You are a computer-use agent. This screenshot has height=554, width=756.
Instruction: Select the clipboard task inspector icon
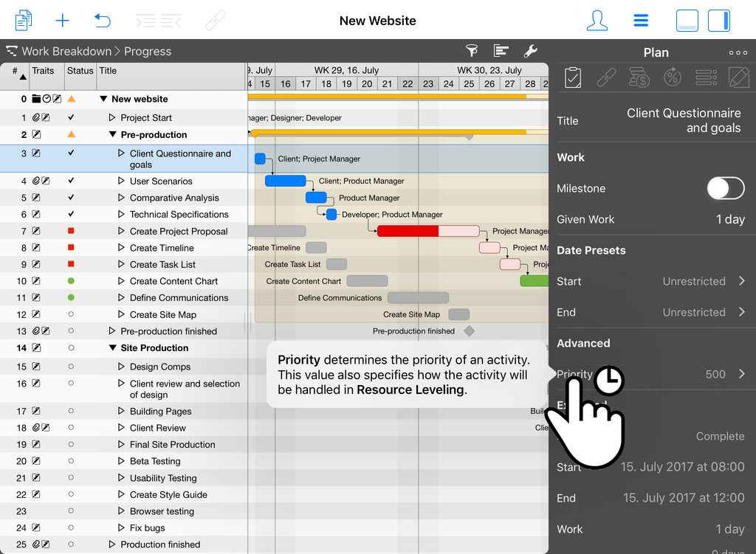574,77
